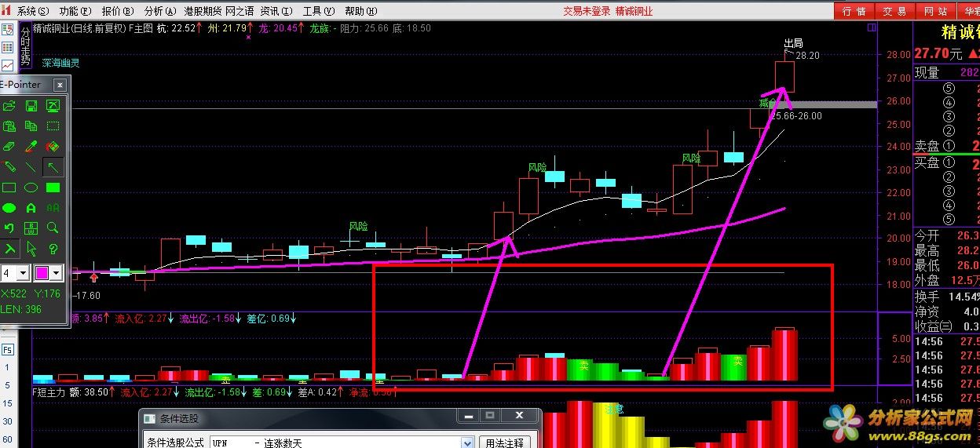Viewport: 980px width, 448px height.
Task: Click the 换手 row in quote panel
Action: (x=947, y=296)
